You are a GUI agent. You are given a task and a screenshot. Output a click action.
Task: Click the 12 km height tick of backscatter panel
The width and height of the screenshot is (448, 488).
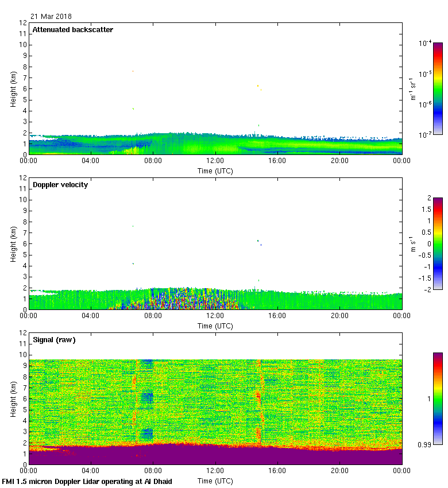[24, 23]
